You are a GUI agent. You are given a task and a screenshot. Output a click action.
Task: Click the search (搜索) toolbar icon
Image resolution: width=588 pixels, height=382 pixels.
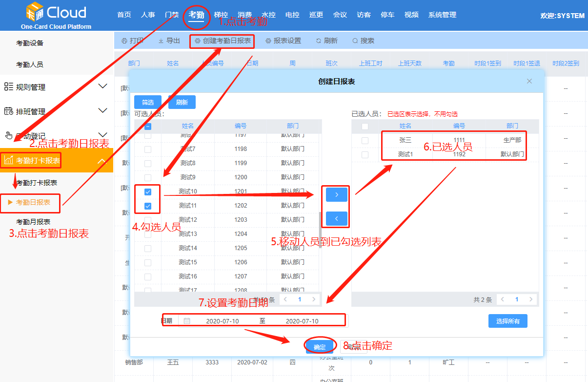tap(355, 41)
